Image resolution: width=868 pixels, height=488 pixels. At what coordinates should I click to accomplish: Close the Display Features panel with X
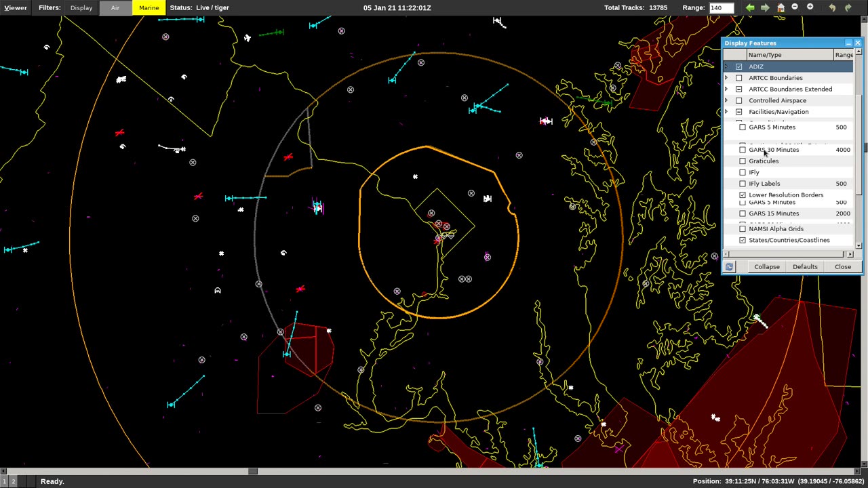point(857,43)
